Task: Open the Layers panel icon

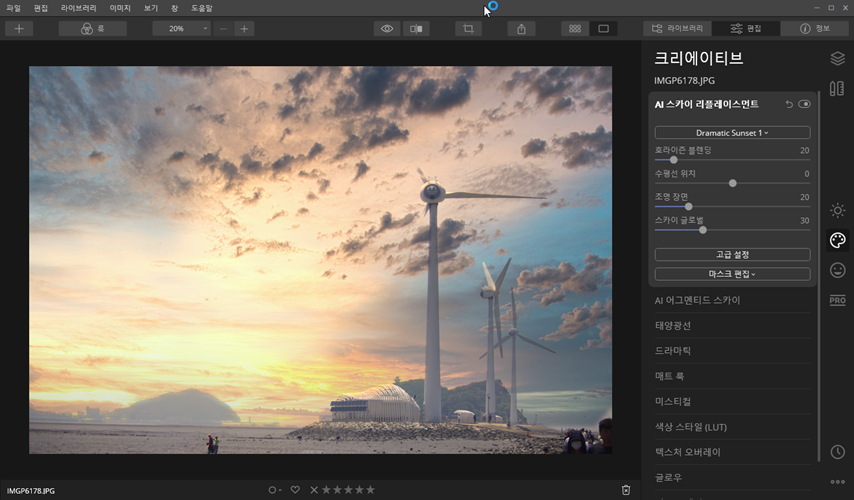Action: tap(837, 59)
